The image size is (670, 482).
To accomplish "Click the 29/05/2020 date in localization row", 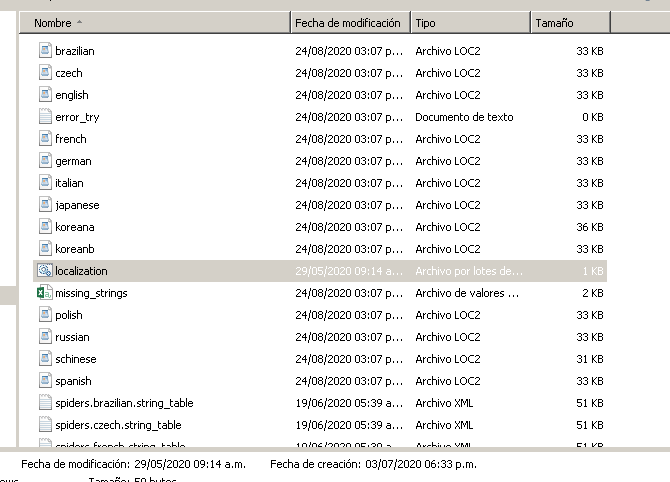I will pos(349,271).
